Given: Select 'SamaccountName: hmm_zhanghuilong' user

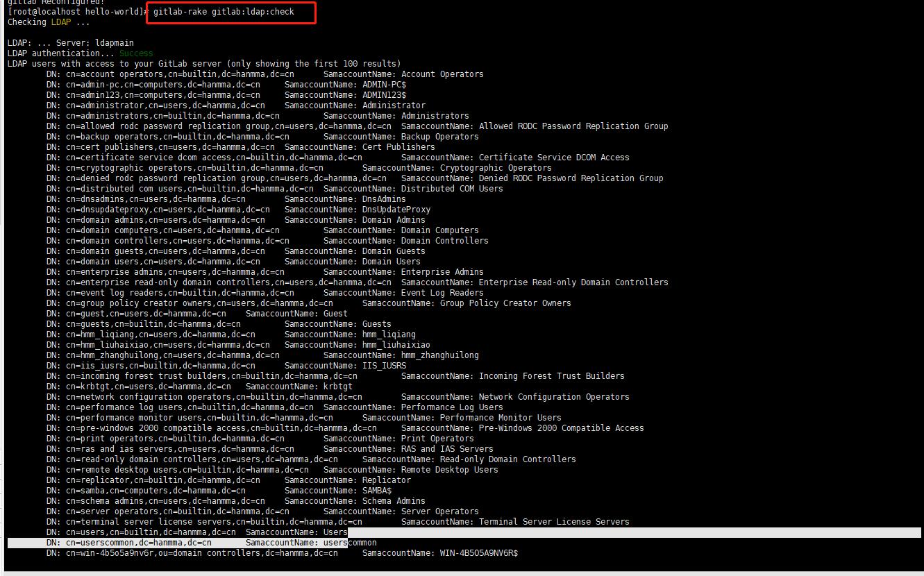Looking at the screenshot, I should 401,355.
